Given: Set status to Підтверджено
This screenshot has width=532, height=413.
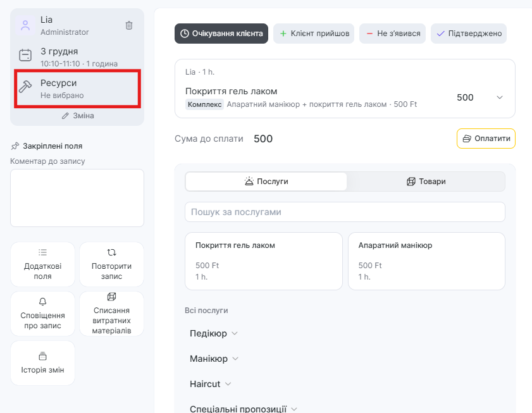Looking at the screenshot, I should point(468,34).
